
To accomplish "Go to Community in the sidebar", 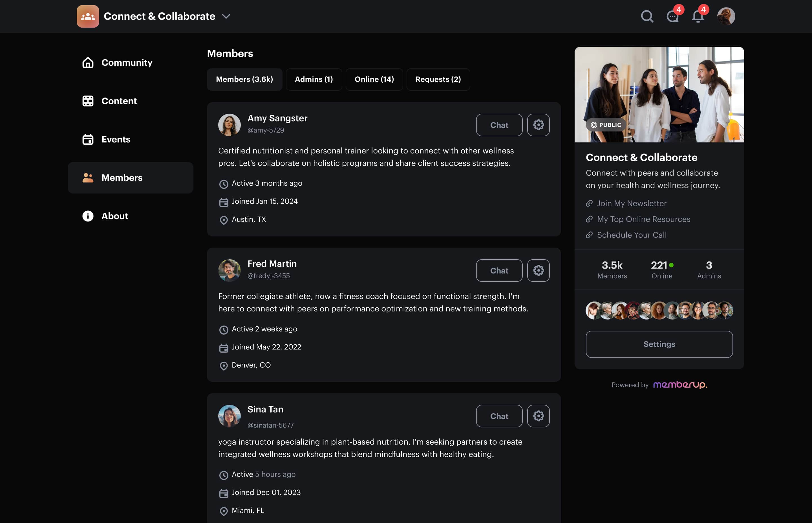I will tap(127, 63).
